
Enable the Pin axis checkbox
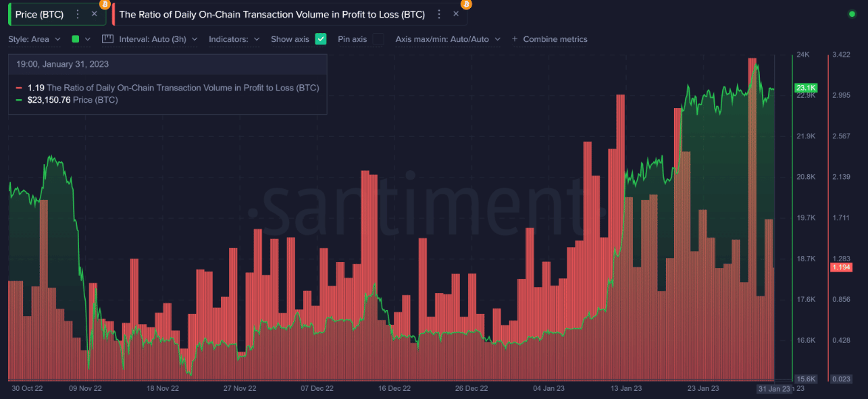(x=378, y=39)
